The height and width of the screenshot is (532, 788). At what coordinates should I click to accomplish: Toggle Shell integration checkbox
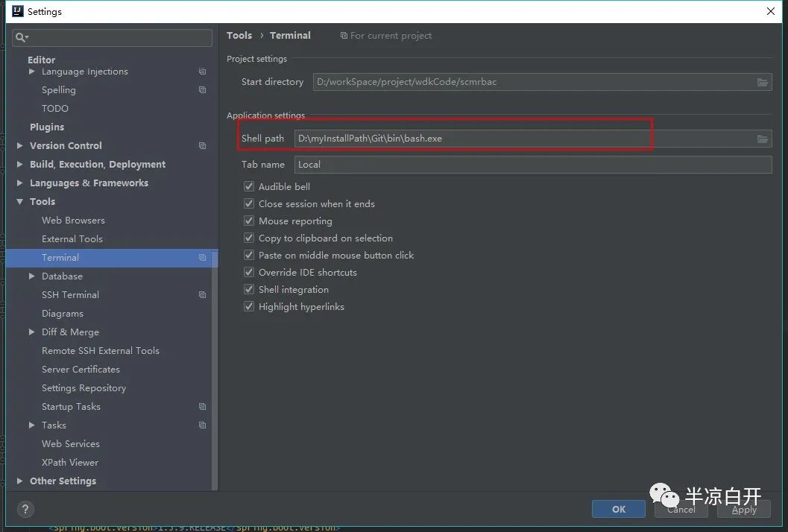coord(249,289)
